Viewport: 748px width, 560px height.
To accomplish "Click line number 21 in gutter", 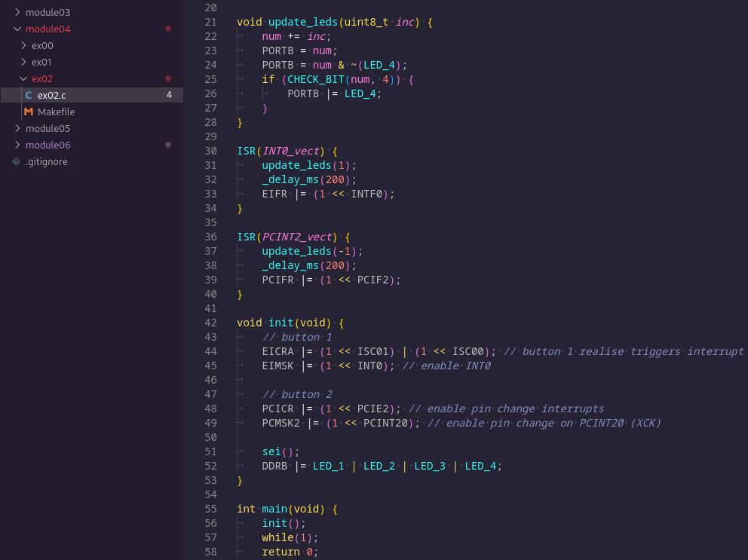I will (x=210, y=22).
